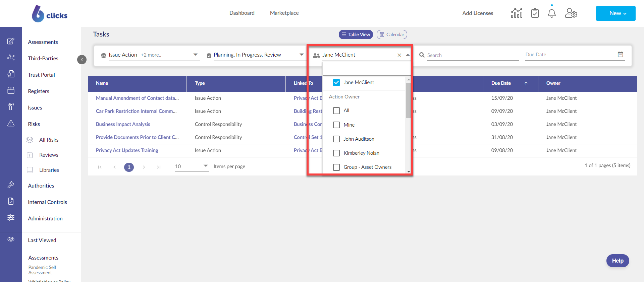Expand the Issue Action type filter dropdown
644x282 pixels.
(150, 55)
